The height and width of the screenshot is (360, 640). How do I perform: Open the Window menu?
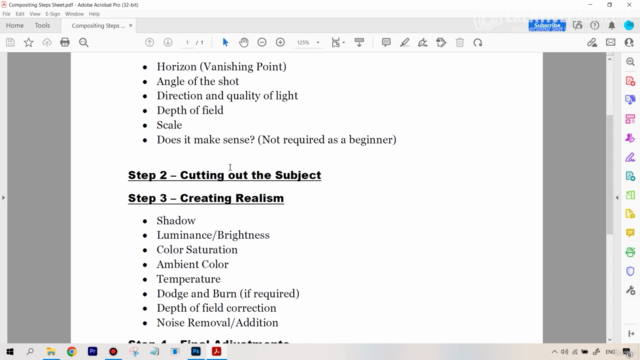[x=74, y=14]
